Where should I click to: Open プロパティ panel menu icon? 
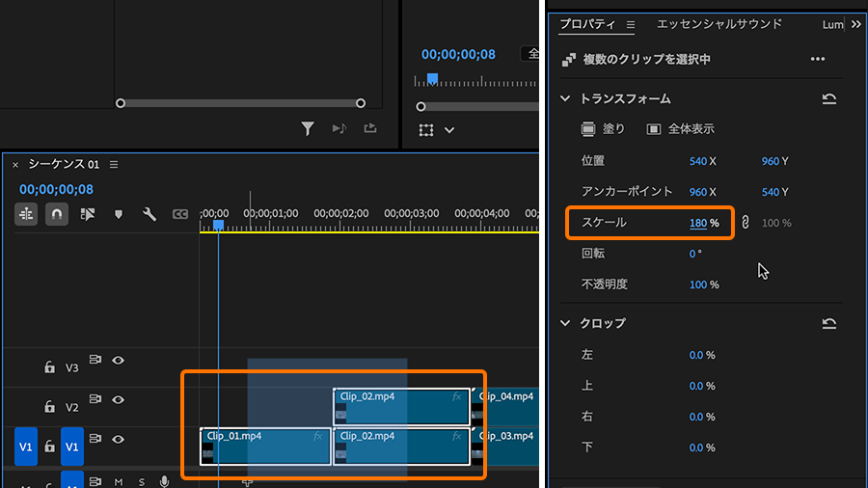coord(631,25)
